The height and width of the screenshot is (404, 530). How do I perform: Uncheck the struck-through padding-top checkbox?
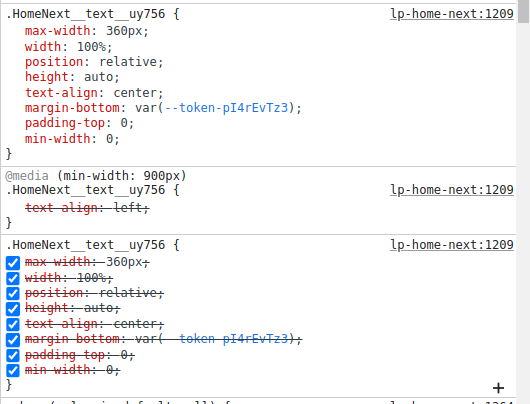pos(13,355)
